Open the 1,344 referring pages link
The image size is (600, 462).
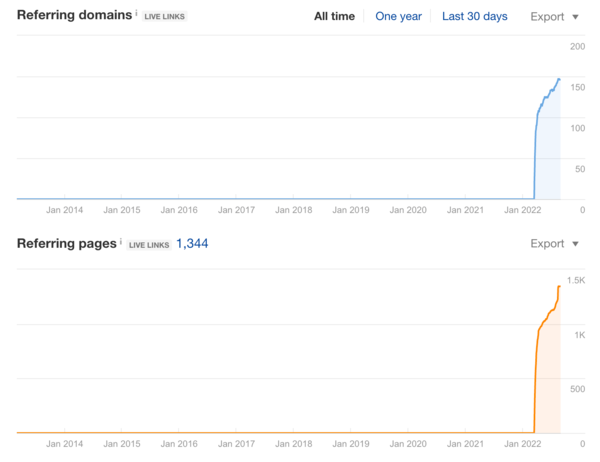pyautogui.click(x=192, y=243)
